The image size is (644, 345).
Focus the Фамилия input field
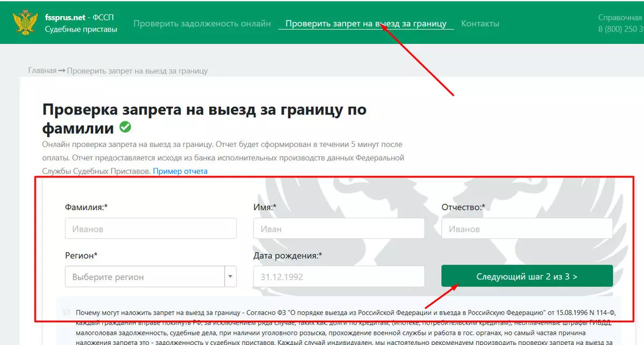tap(150, 229)
